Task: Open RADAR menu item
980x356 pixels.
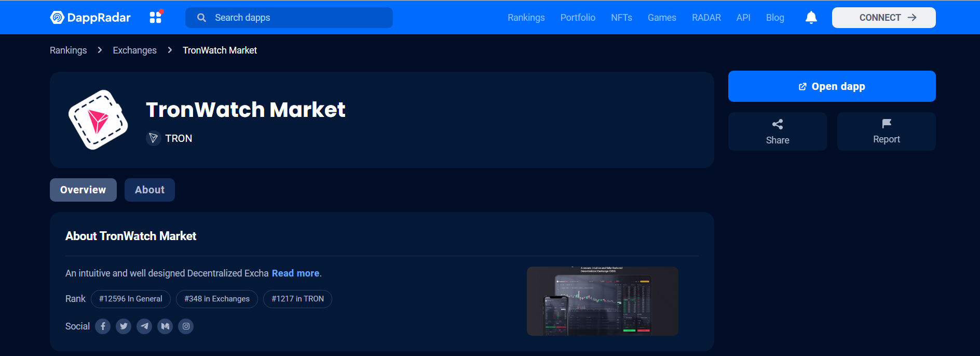Action: click(x=706, y=18)
